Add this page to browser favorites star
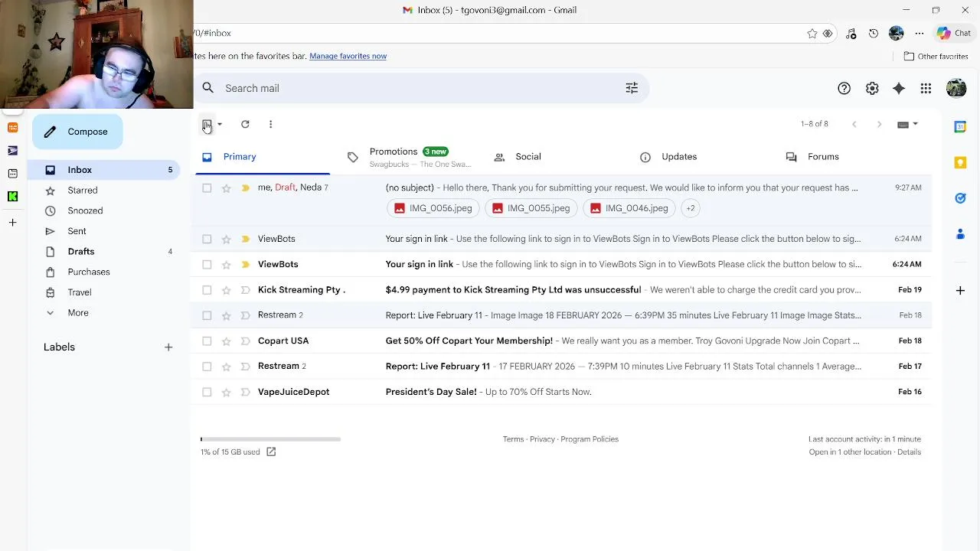Viewport: 980px width, 551px height. tap(812, 34)
